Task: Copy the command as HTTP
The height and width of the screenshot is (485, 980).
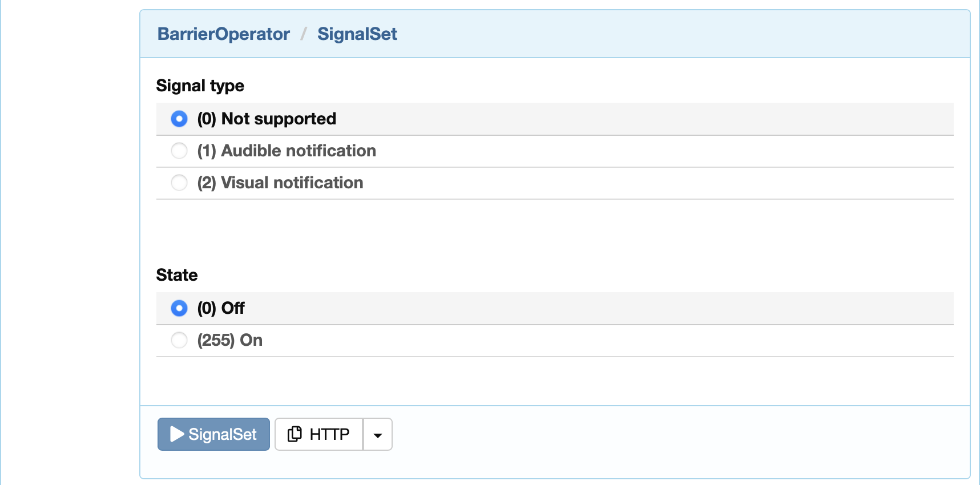Action: [319, 434]
